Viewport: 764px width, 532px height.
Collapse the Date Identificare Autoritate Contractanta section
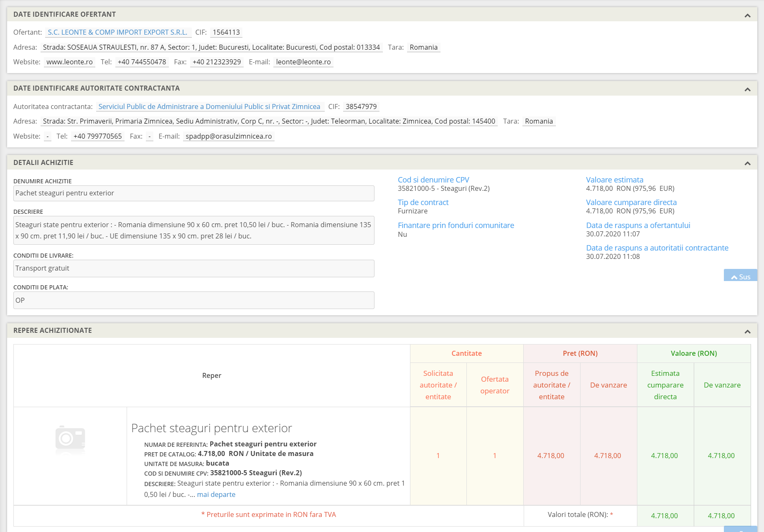coord(747,89)
